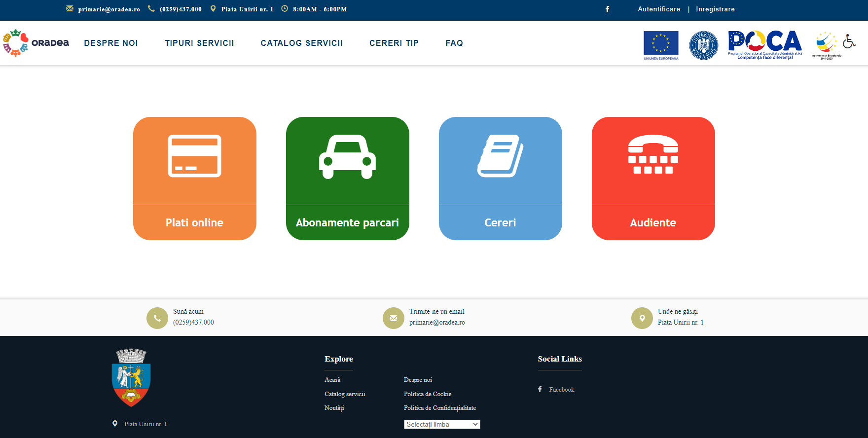
Task: Open the Politica de Cookie link
Action: (428, 394)
